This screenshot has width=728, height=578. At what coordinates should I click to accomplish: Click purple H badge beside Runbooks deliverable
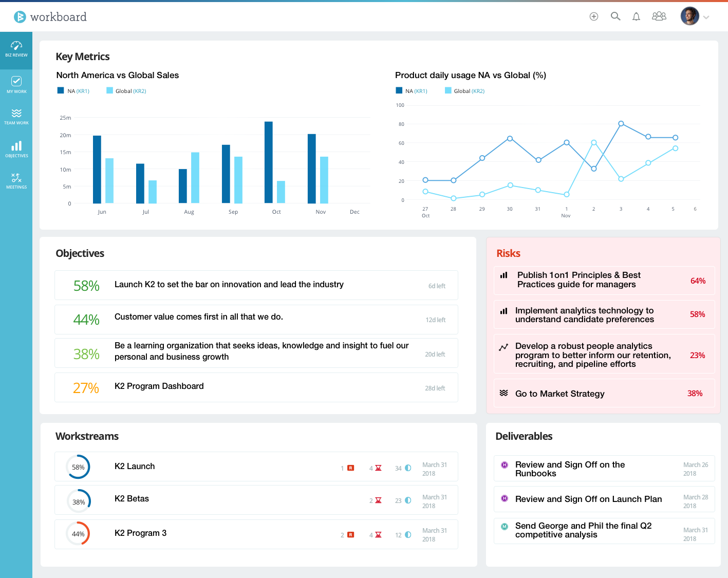click(505, 465)
